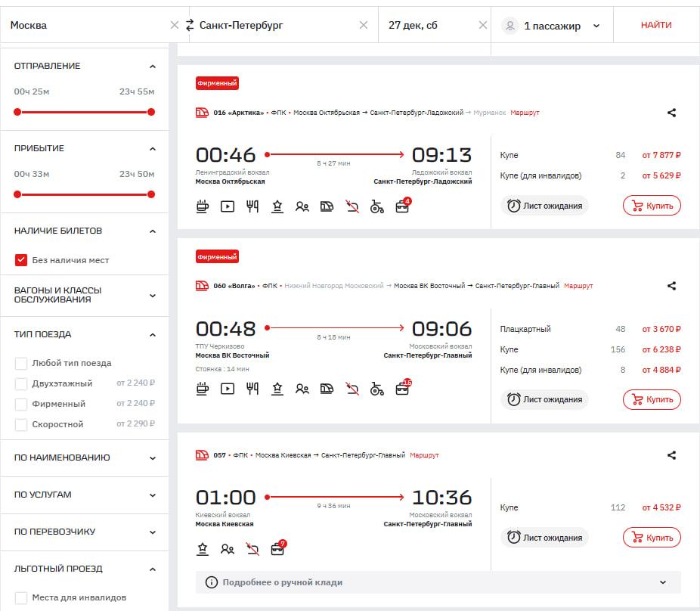
Task: Uncheck Без наличия мест checkbox
Action: (21, 260)
